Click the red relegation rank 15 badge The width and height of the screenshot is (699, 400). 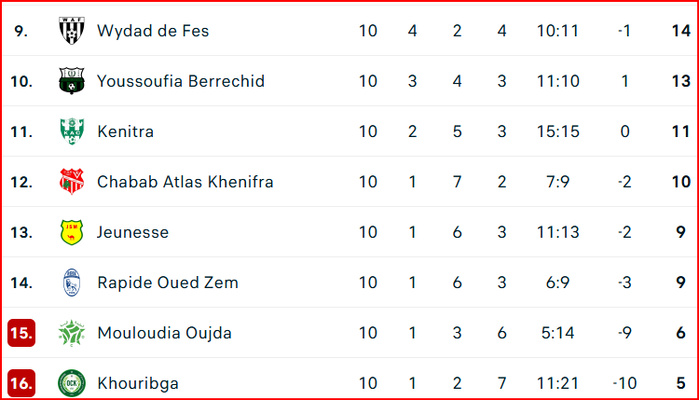(22, 333)
